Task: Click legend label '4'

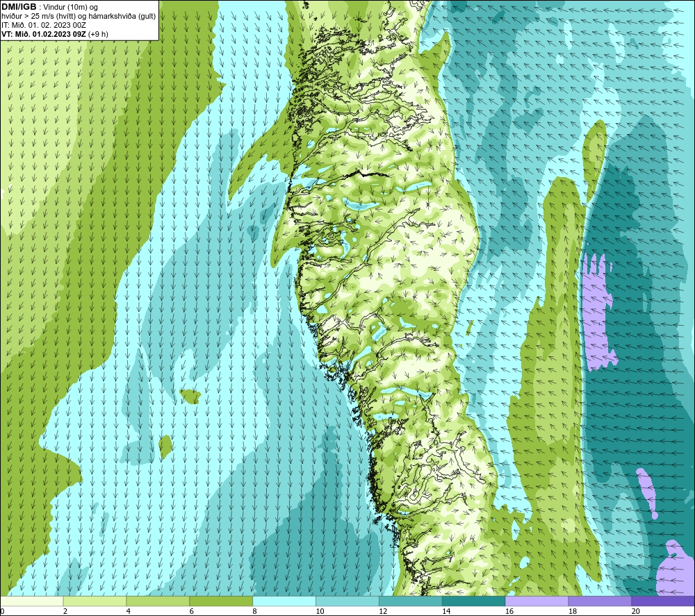Action: pyautogui.click(x=128, y=611)
